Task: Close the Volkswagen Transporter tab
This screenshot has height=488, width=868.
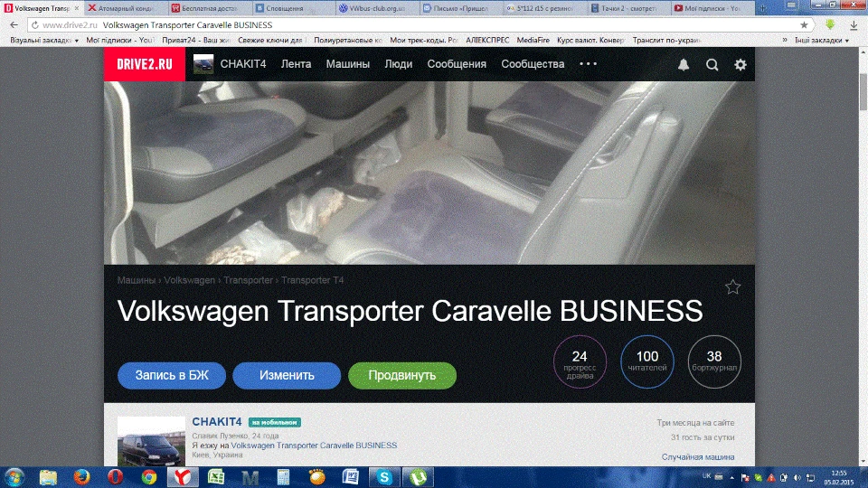Action: click(x=76, y=8)
